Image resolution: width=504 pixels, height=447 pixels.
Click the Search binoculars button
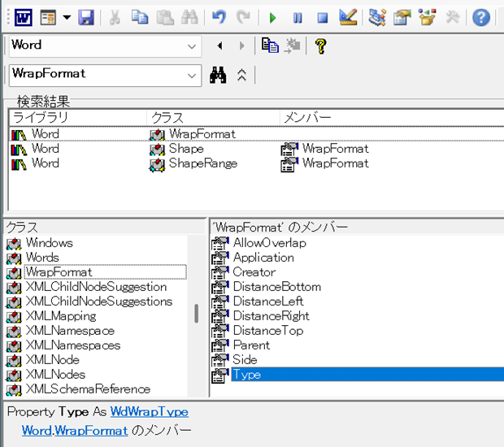coord(218,76)
